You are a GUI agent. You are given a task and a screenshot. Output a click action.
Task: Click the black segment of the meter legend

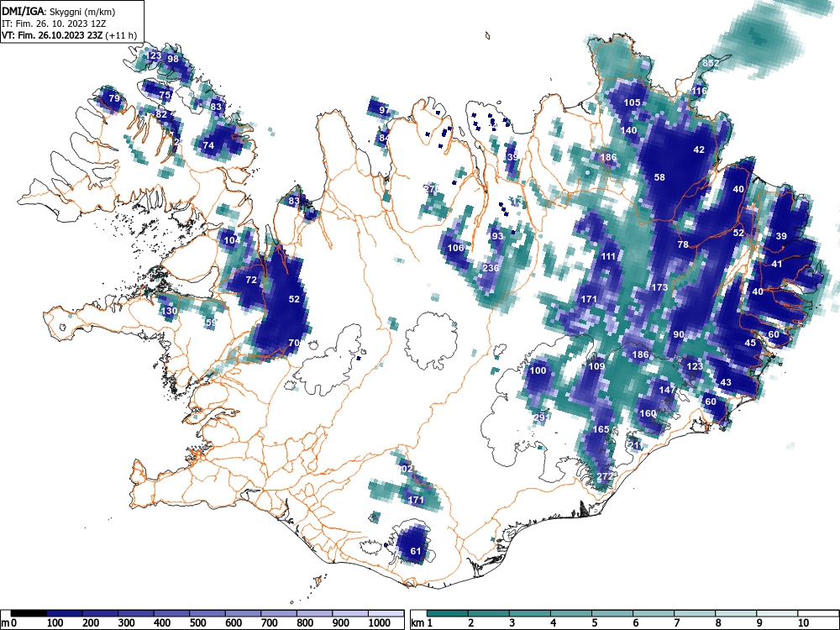(x=29, y=613)
